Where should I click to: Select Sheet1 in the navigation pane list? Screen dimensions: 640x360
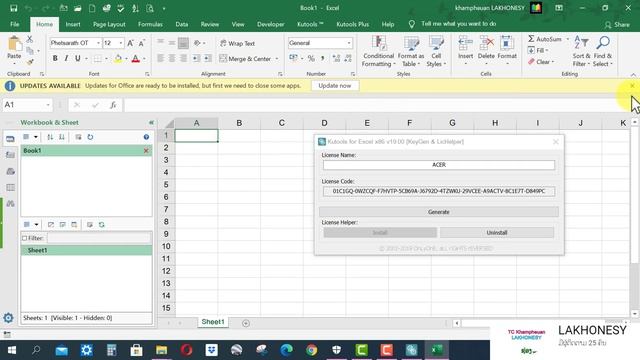coord(86,250)
